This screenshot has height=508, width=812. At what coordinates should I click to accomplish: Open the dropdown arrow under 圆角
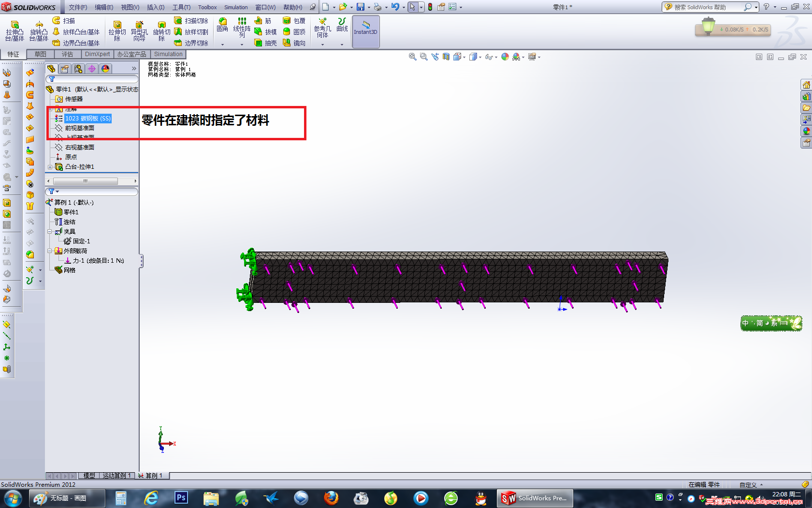(x=222, y=45)
